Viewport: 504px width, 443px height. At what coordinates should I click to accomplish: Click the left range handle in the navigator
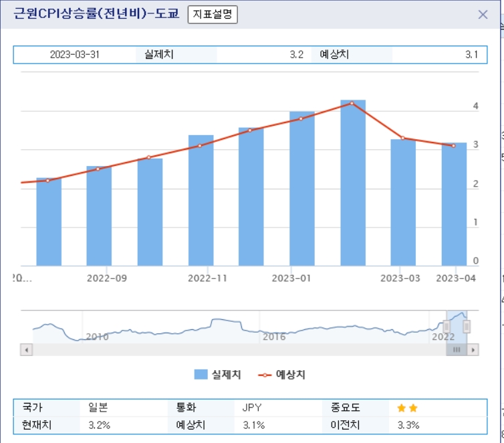click(x=447, y=327)
